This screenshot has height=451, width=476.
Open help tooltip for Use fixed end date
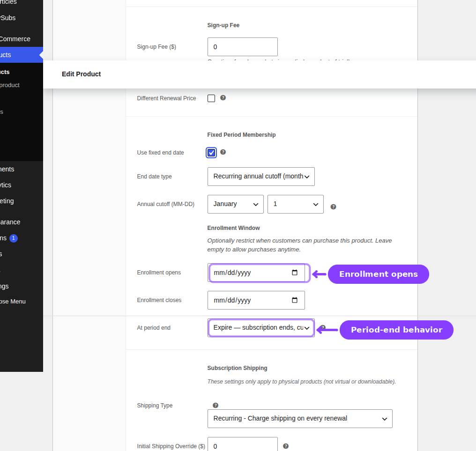223,152
